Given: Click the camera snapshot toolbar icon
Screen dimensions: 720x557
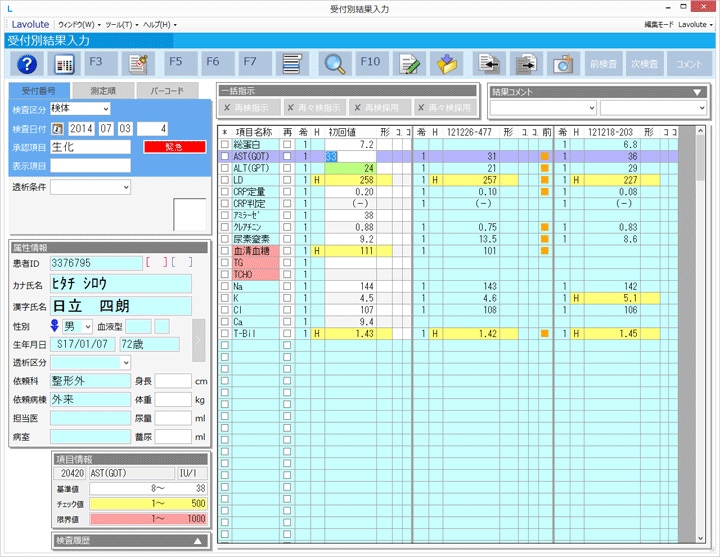Looking at the screenshot, I should (564, 64).
